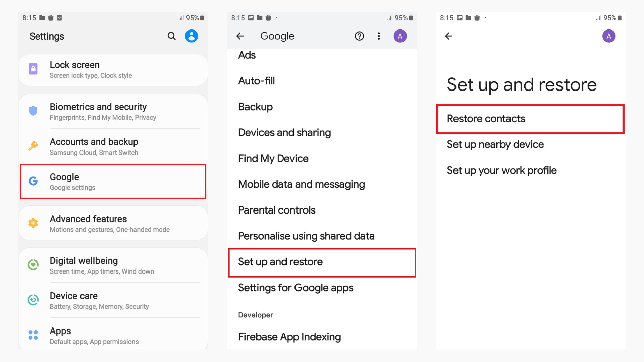
Task: Tap the three-dot overflow menu icon
Action: click(379, 36)
